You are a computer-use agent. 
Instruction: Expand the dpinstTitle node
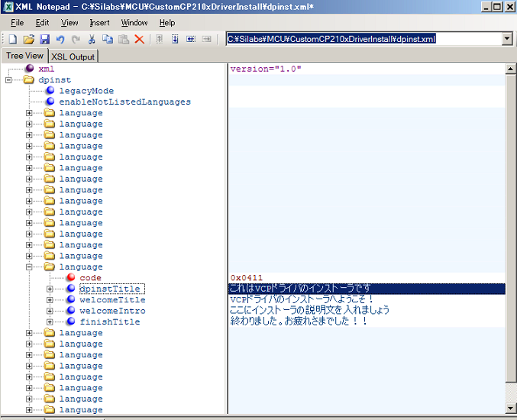(50, 289)
